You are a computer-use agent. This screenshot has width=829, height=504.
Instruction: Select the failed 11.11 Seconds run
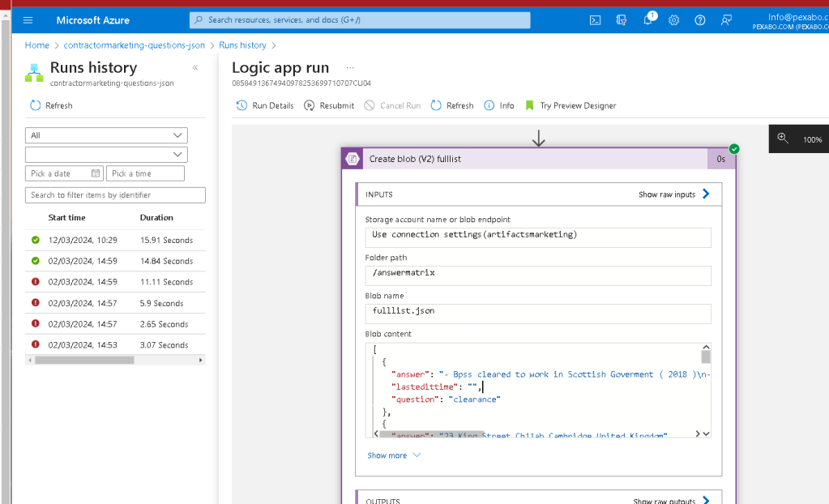click(115, 282)
